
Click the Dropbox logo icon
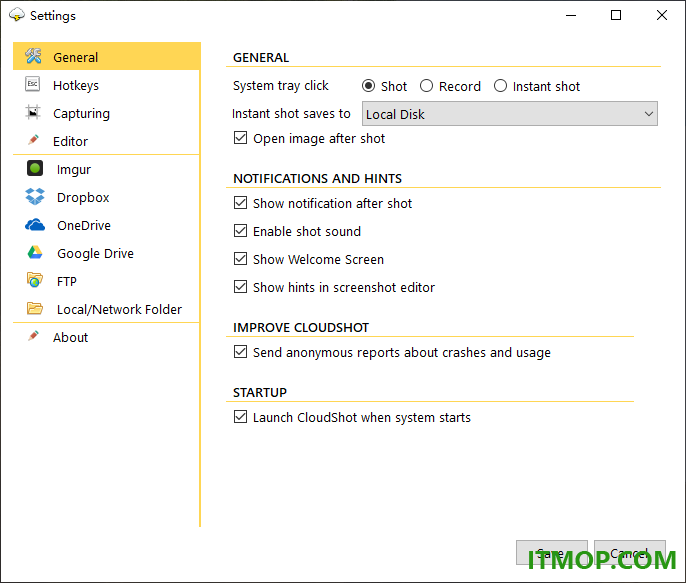tap(35, 197)
